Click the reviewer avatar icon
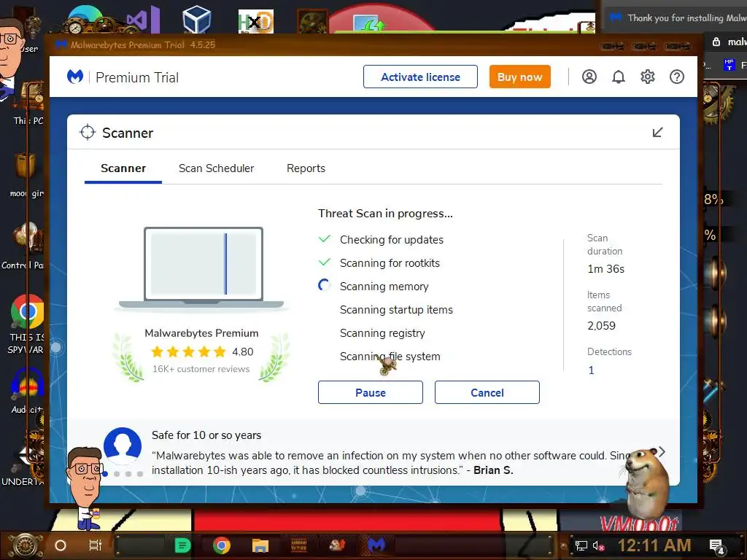The image size is (747, 560). point(123,446)
